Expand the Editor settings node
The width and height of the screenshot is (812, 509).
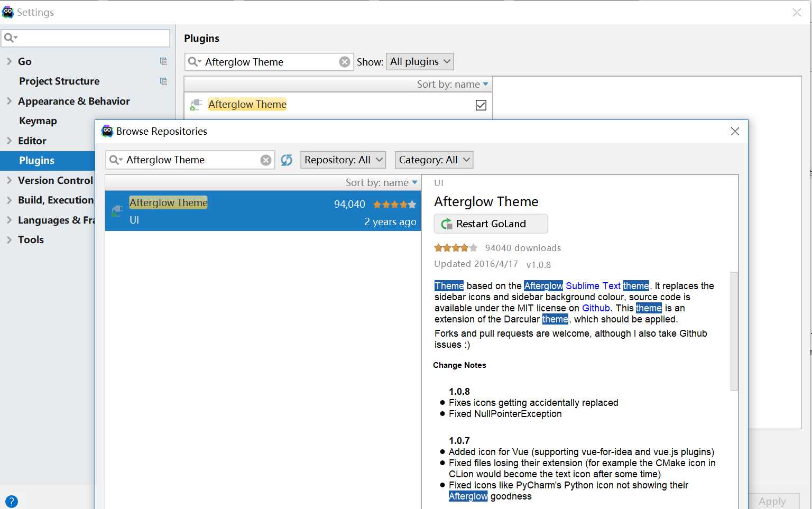(9, 141)
